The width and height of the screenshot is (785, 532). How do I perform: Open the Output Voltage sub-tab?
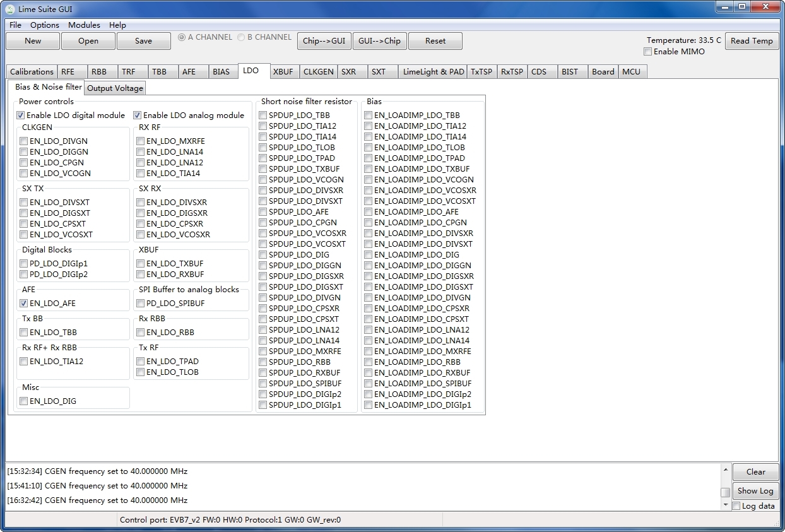point(115,88)
